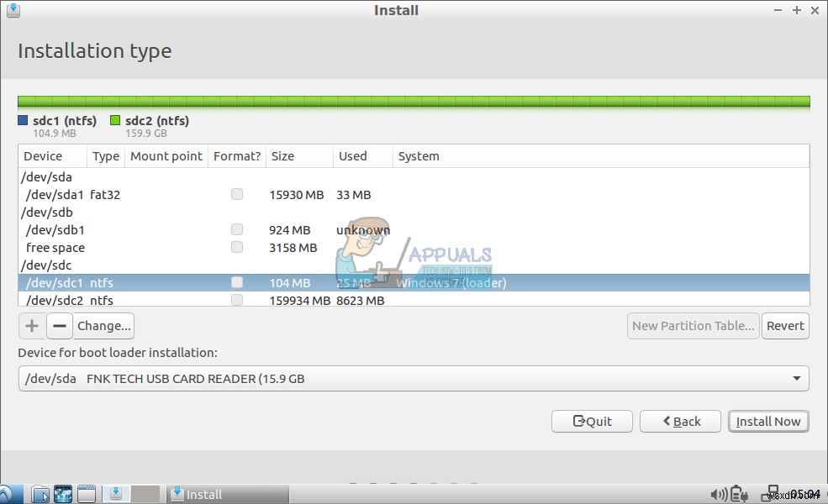Select the /dev/sdb disk row

click(414, 213)
